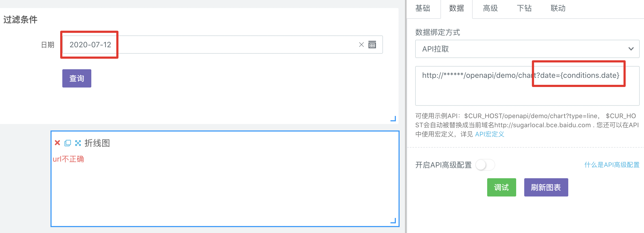Grab the filter panel resize corner handle
This screenshot has width=644, height=233.
(393, 119)
